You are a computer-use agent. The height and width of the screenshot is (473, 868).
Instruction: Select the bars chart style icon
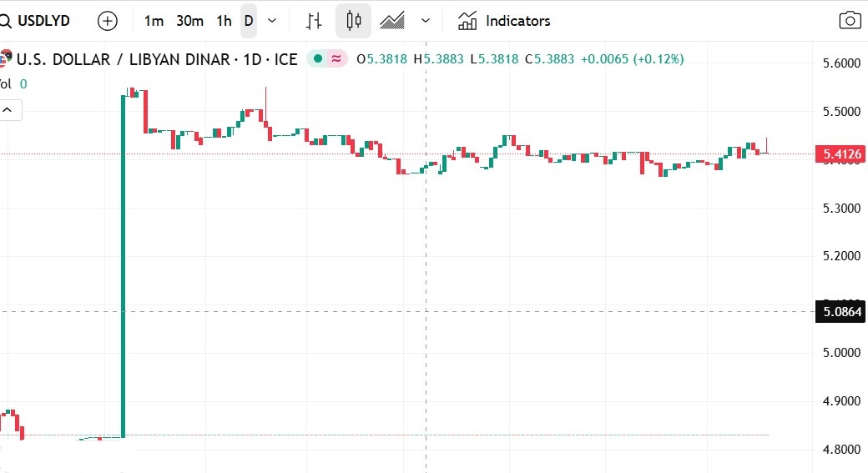pos(314,21)
